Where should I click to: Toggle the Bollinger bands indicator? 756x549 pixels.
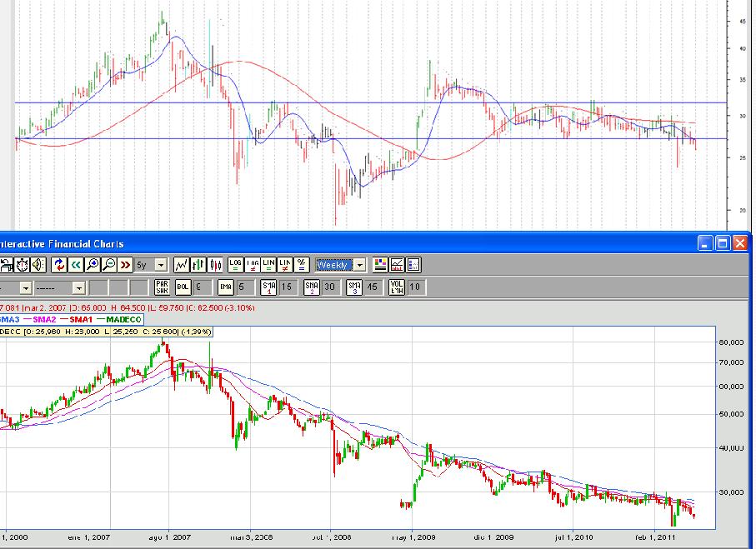coord(183,287)
